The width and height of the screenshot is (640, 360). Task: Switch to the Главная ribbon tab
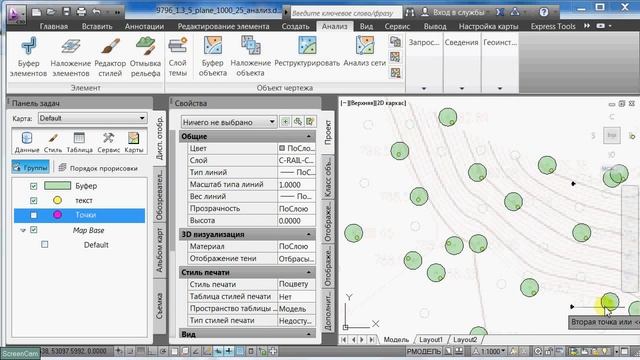pyautogui.click(x=53, y=26)
